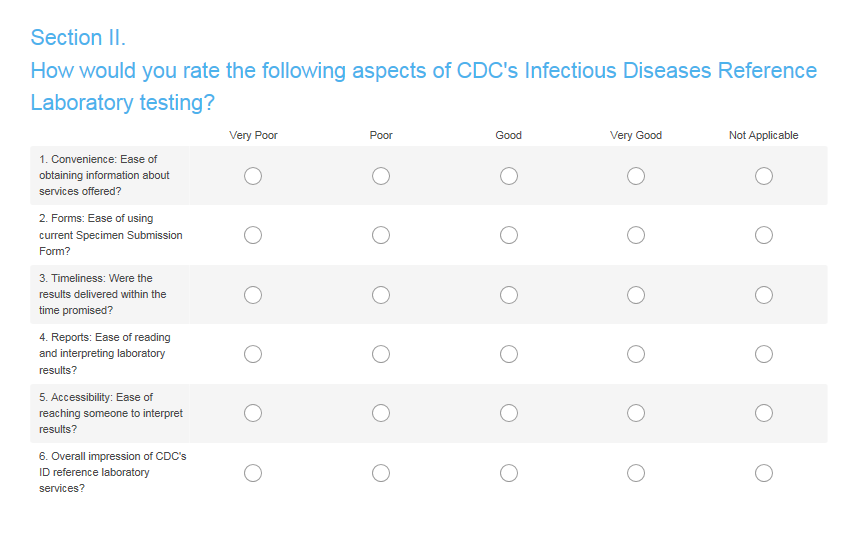The height and width of the screenshot is (537, 849).
Task: Mark Timeliness as Not Applicable
Action: pyautogui.click(x=764, y=295)
